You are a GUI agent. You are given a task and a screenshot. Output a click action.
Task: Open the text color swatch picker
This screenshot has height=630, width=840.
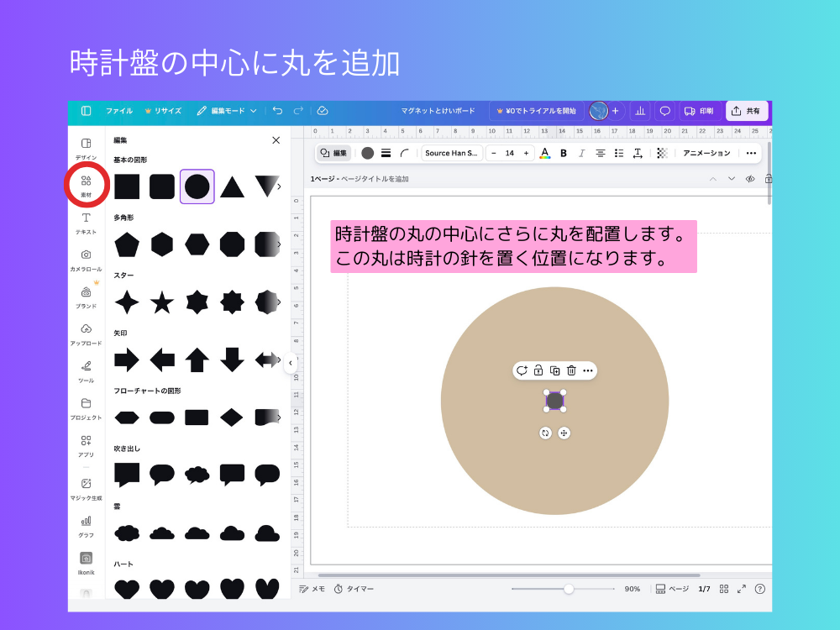pyautogui.click(x=544, y=153)
